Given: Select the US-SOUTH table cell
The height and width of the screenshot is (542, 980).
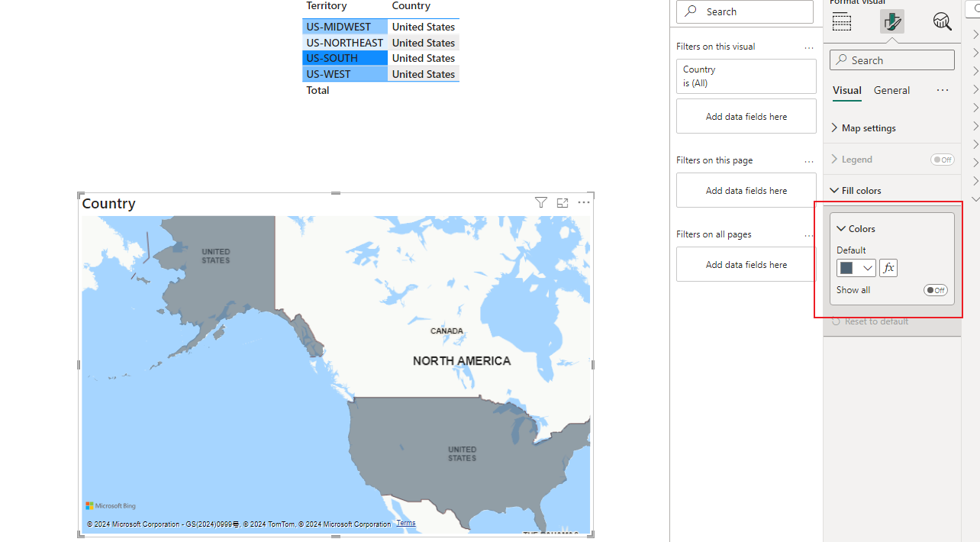Looking at the screenshot, I should (345, 58).
